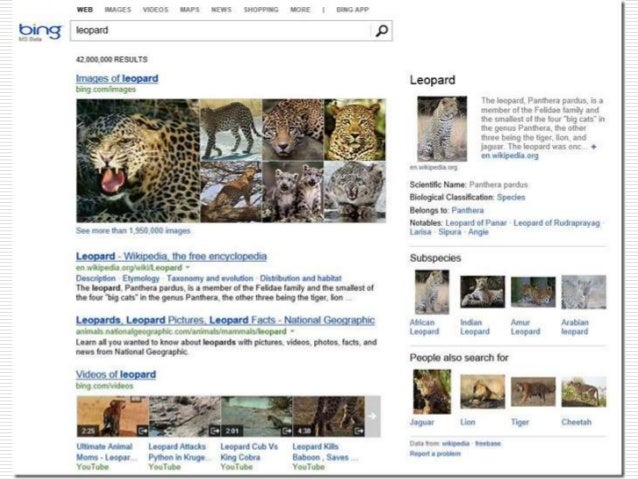Click 'Report a problem' link
638x479 pixels.
435,454
